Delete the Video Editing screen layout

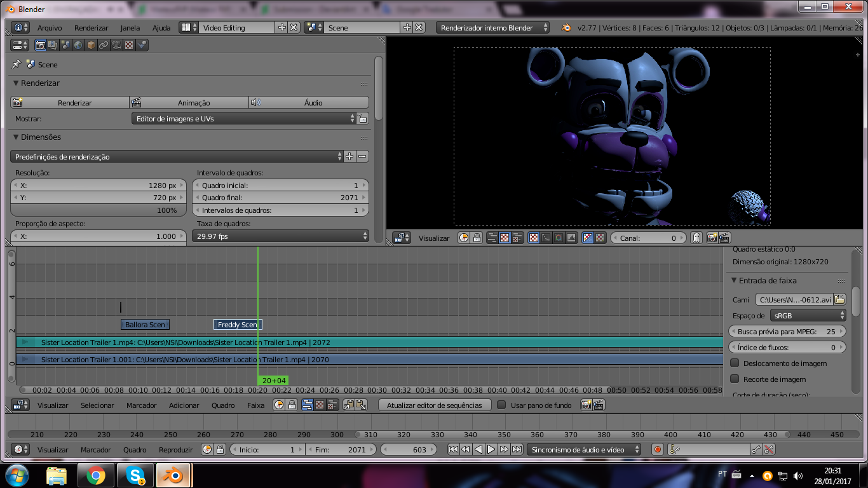click(x=294, y=27)
